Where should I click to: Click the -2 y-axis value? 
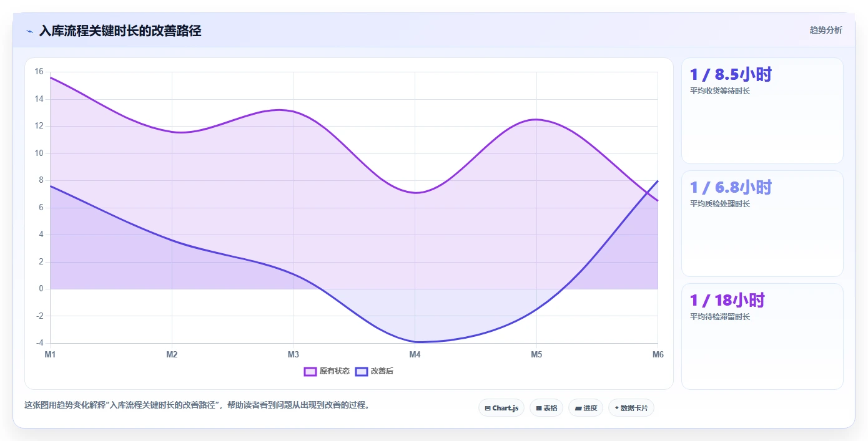[39, 316]
